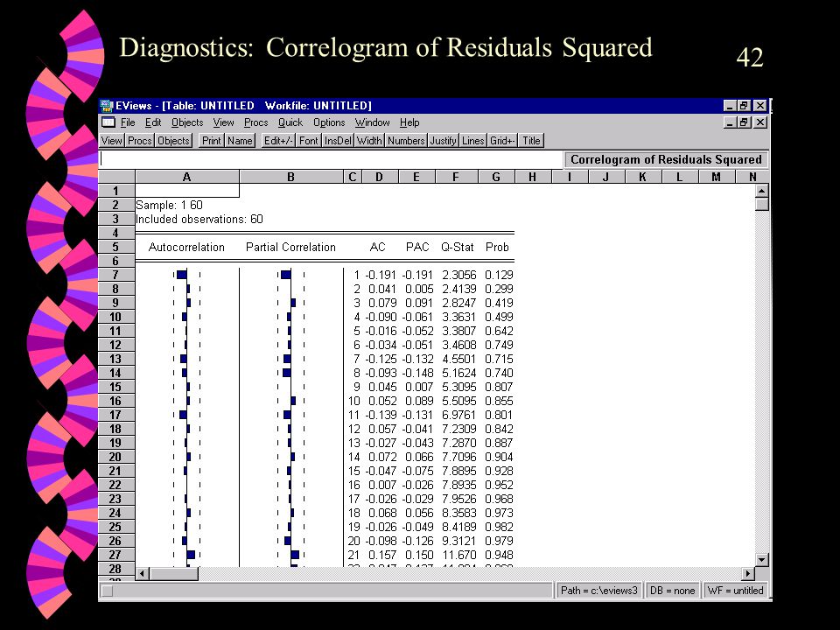Click the Numbers toolbar button

click(x=406, y=140)
